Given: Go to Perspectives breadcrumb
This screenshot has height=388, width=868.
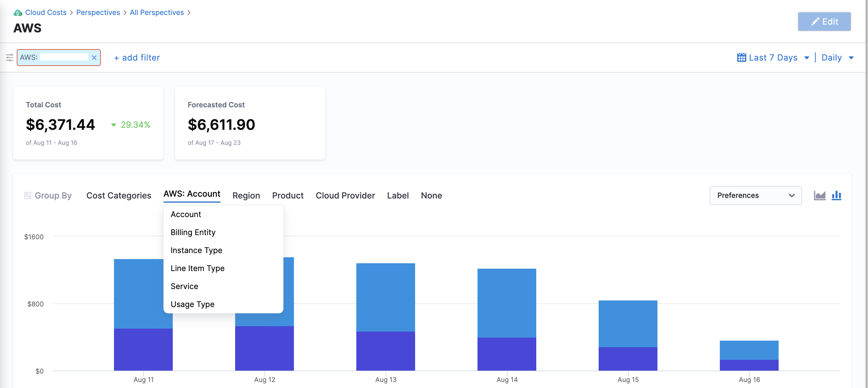Looking at the screenshot, I should 98,13.
